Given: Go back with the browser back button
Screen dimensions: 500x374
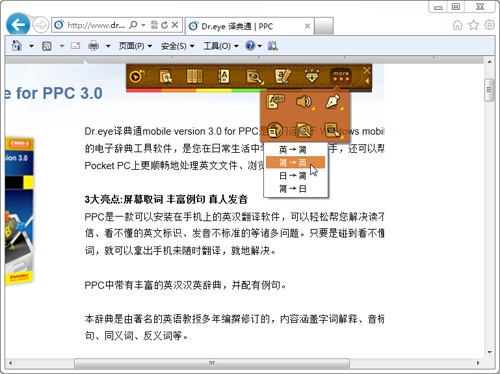Looking at the screenshot, I should click(x=18, y=25).
